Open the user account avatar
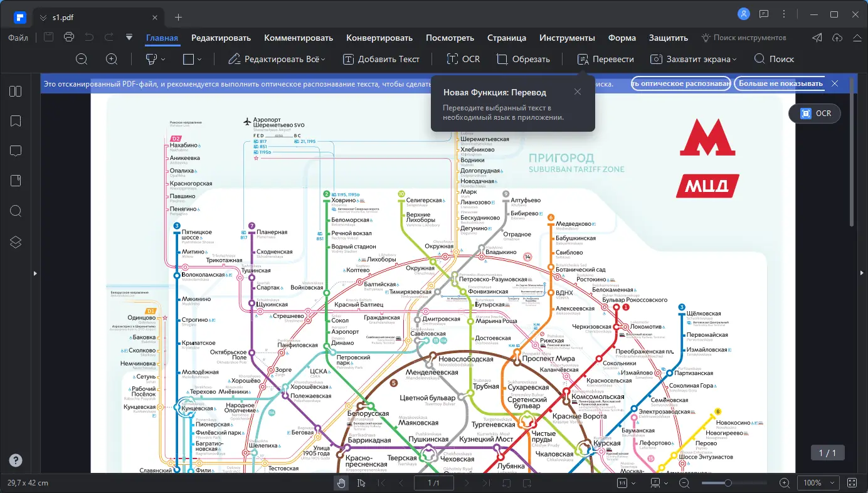 pos(744,14)
